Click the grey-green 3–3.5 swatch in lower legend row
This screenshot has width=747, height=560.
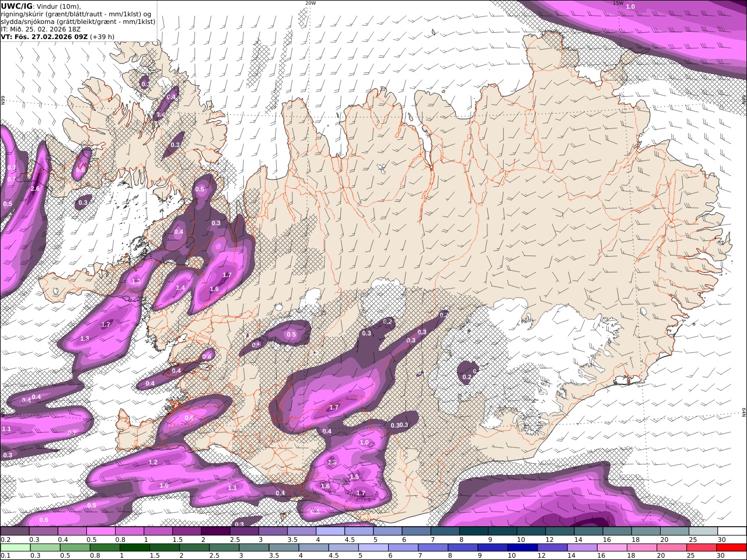(x=254, y=547)
